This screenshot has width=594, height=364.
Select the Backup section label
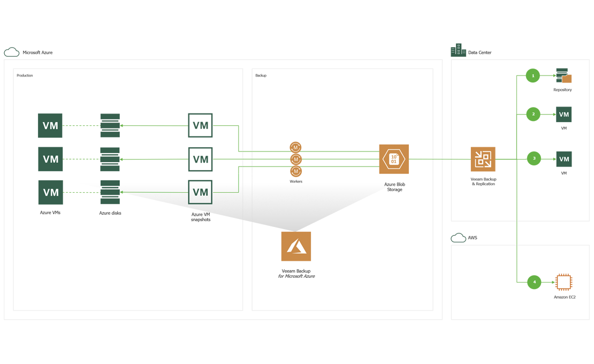[261, 75]
